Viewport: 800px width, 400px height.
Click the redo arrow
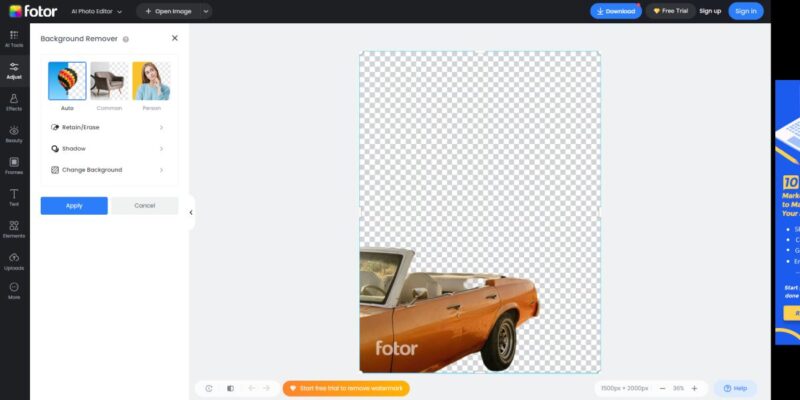click(x=266, y=388)
